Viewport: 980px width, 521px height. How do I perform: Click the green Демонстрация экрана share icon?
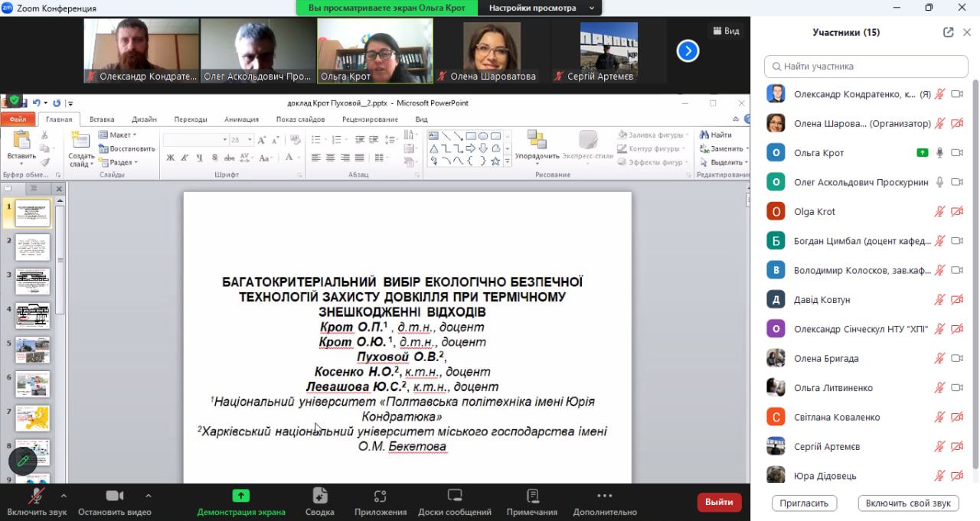pos(240,496)
